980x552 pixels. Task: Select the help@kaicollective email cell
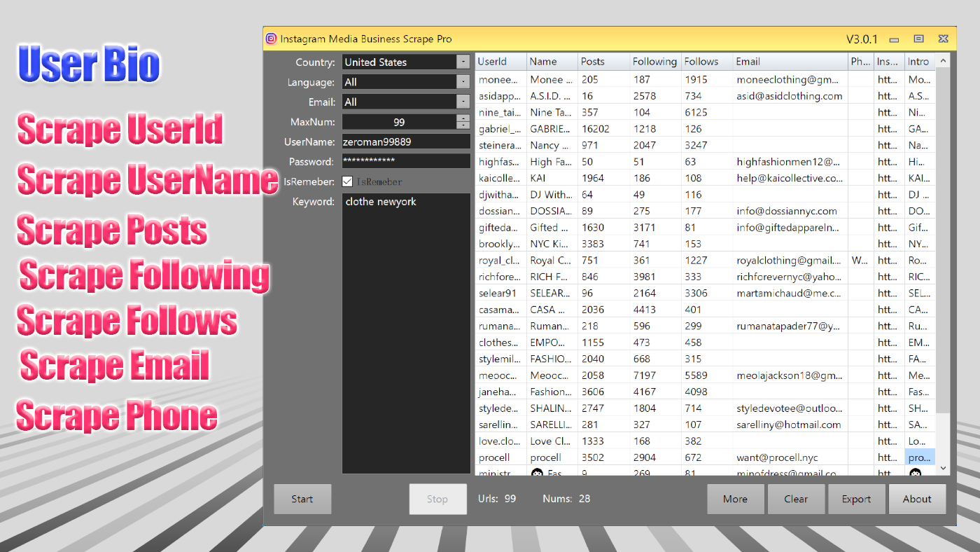(x=790, y=178)
